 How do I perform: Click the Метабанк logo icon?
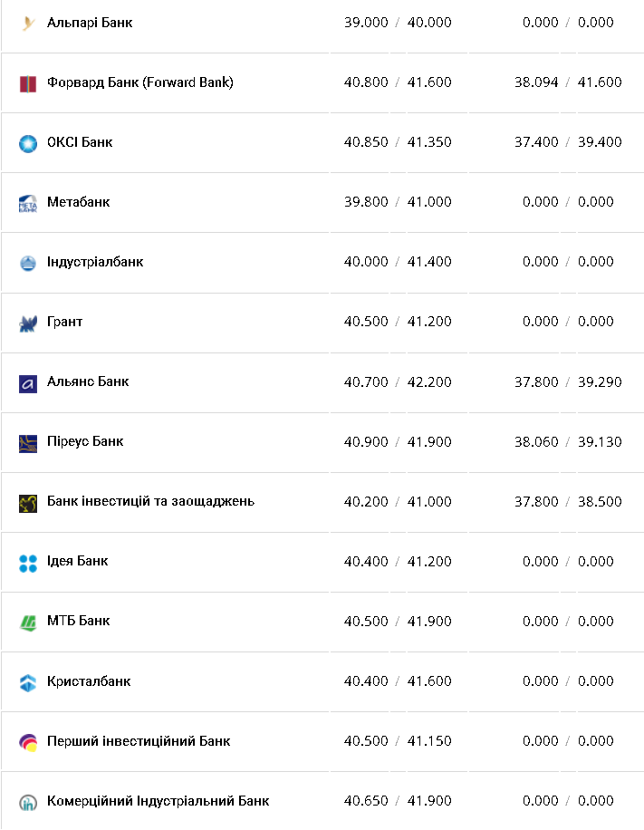[28, 203]
